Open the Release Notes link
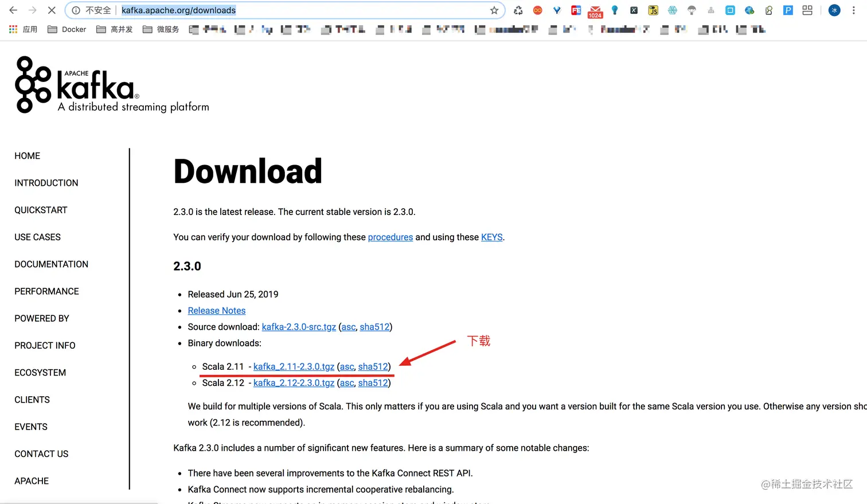The image size is (867, 504). [x=217, y=311]
